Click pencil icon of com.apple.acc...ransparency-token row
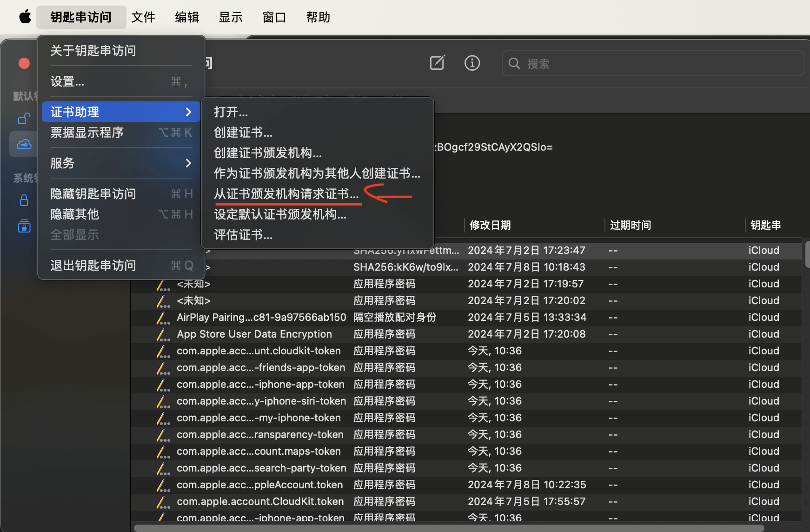 pyautogui.click(x=163, y=435)
